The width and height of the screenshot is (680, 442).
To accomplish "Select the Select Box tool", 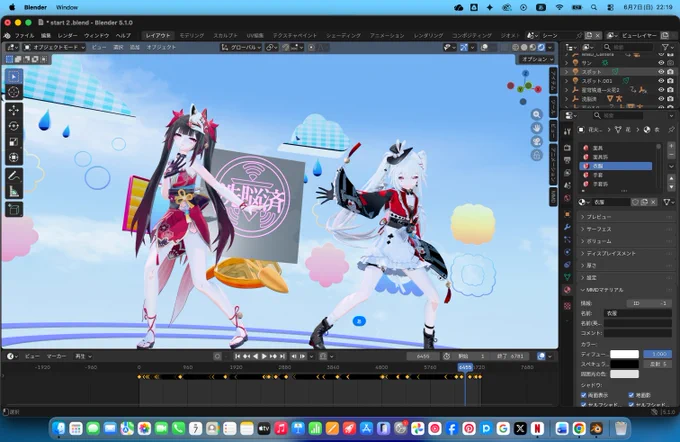I will [14, 77].
